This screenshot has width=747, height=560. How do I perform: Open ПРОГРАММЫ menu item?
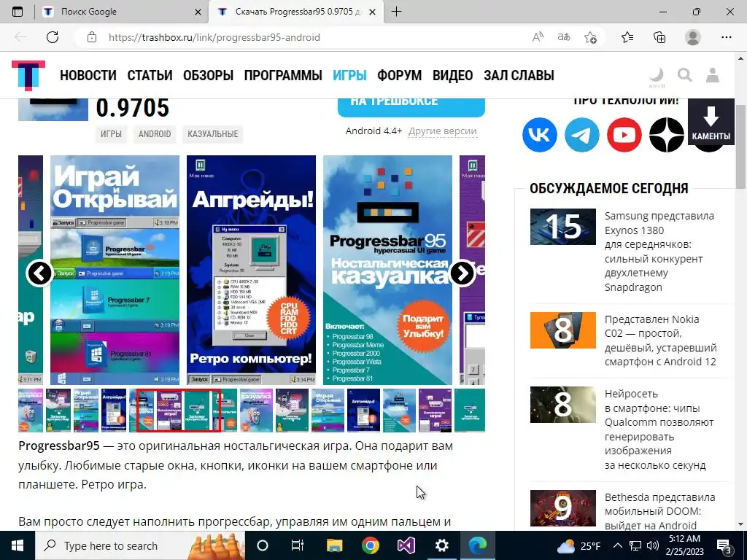coord(283,75)
